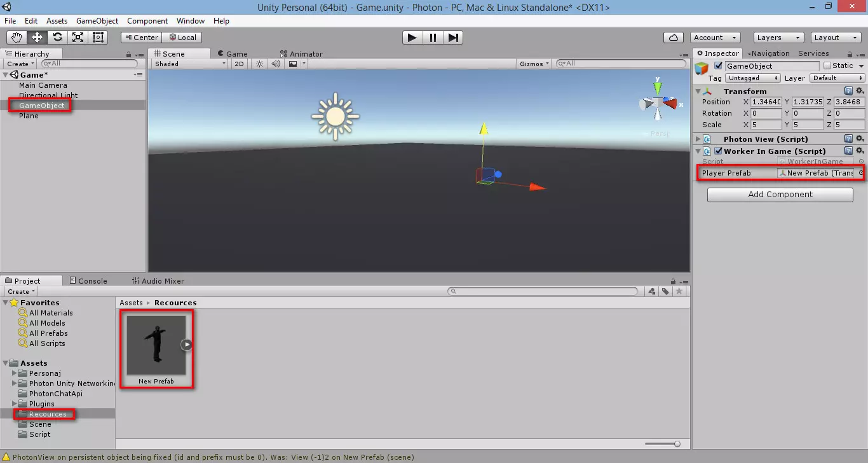
Task: Open the Layers dropdown
Action: point(779,38)
